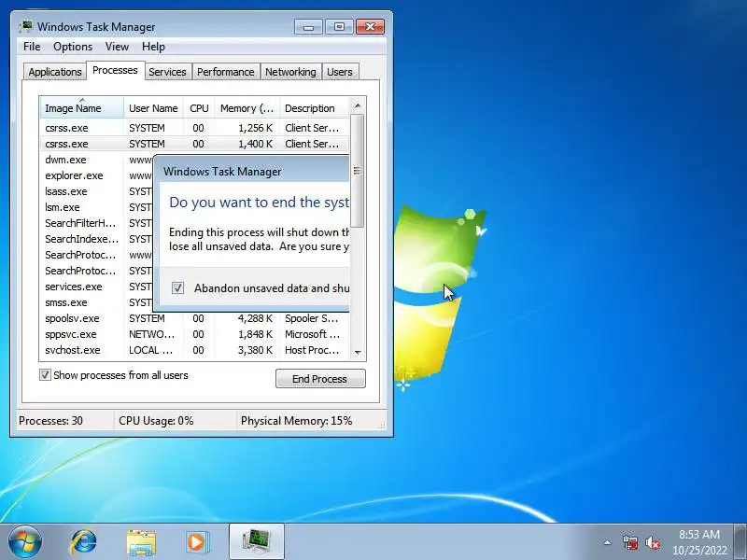Click the process list scrollbar thumb
Image resolution: width=747 pixels, height=560 pixels.
358,171
